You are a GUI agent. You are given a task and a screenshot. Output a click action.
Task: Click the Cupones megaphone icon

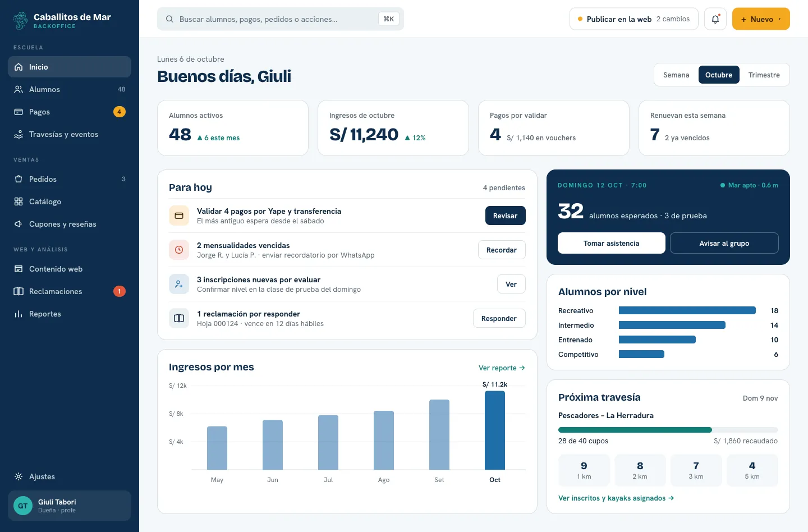click(x=19, y=224)
